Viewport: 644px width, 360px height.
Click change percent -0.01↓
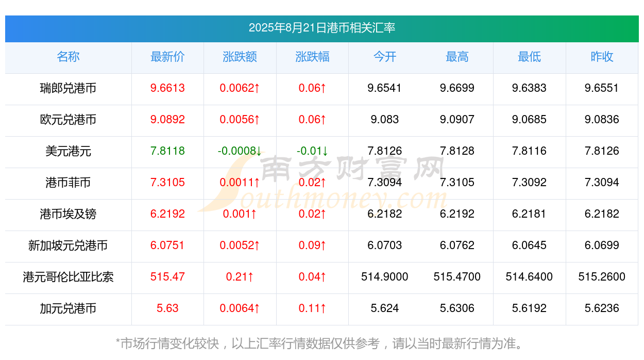coord(312,151)
